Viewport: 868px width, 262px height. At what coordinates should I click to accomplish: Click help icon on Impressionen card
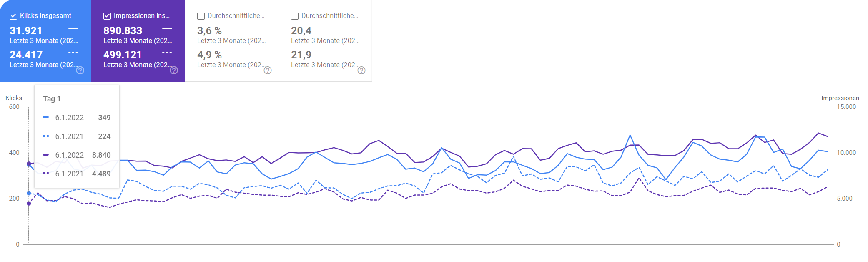(x=174, y=71)
